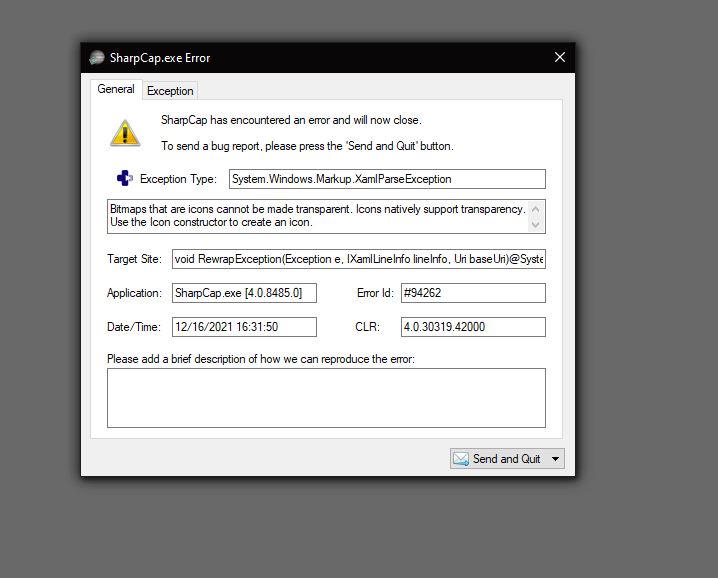Click the yellow warning triangle icon
Screen dimensions: 718x578
point(125,133)
